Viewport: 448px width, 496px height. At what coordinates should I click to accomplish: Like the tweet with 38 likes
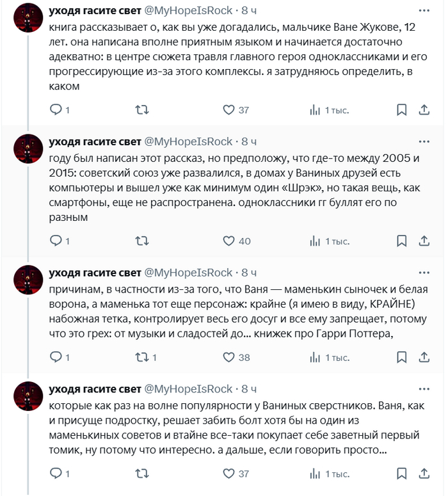pos(228,357)
